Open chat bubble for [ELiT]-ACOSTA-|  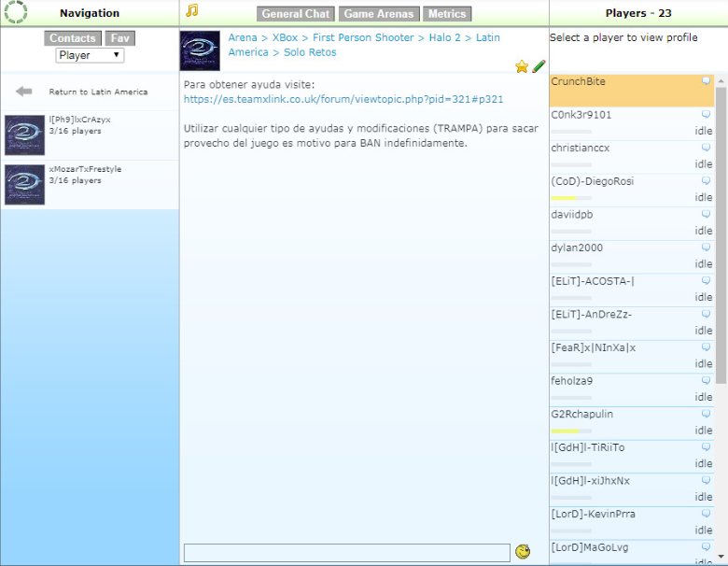[x=706, y=281]
